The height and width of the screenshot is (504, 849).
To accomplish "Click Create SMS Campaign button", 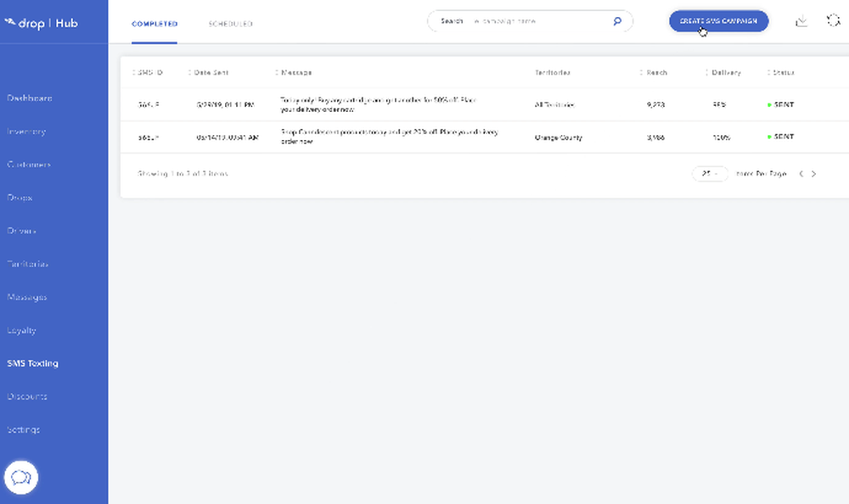I will point(718,21).
